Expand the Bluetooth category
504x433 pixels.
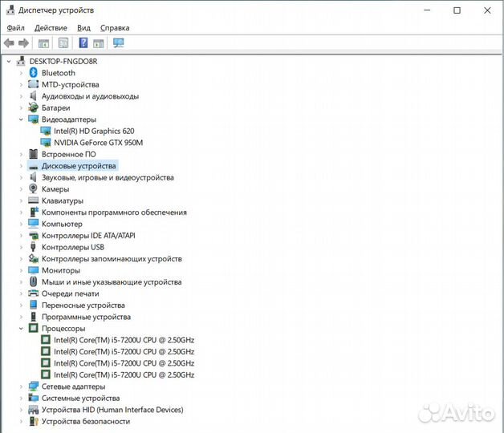(21, 73)
